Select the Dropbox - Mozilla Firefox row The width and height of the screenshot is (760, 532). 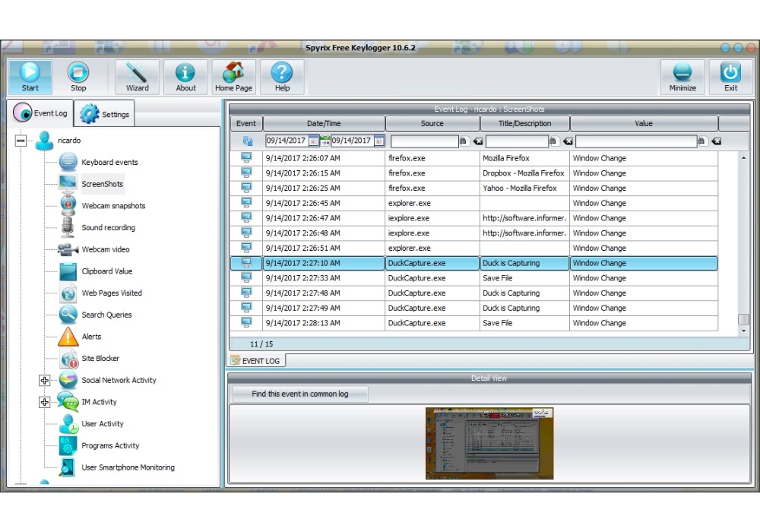click(473, 173)
